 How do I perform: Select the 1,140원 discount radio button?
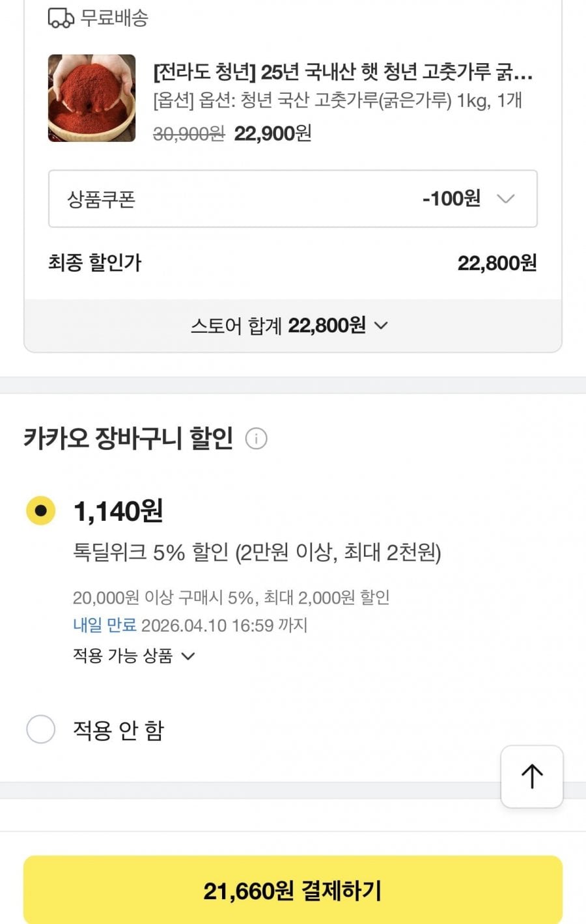pyautogui.click(x=40, y=511)
